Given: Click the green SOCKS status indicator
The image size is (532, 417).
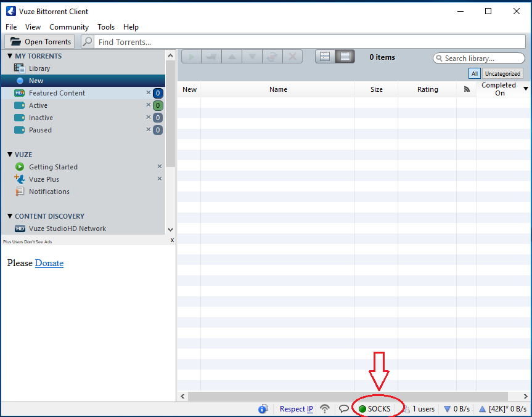Looking at the screenshot, I should coord(375,409).
